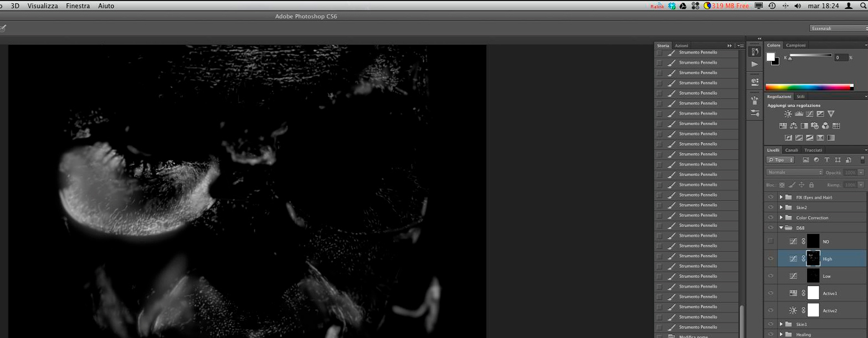Image resolution: width=868 pixels, height=338 pixels.
Task: Switch to the Tracciati tab
Action: [x=813, y=150]
